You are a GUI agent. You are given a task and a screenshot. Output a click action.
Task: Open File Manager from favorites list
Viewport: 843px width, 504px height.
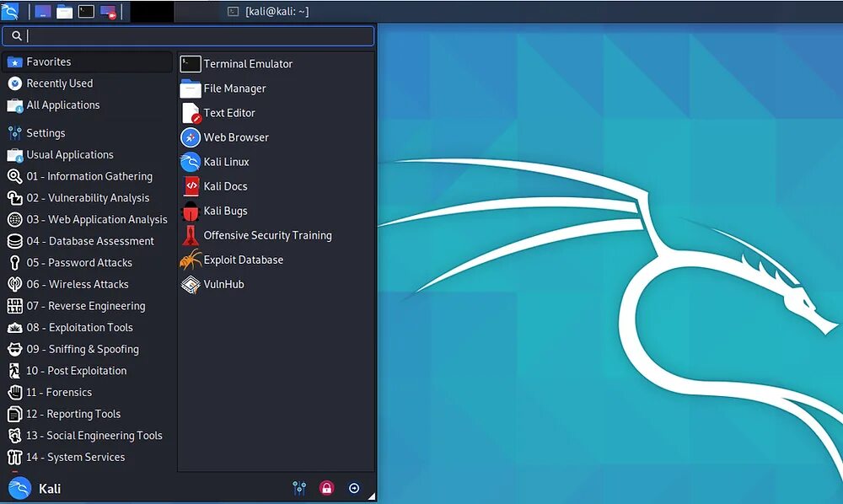276,88
